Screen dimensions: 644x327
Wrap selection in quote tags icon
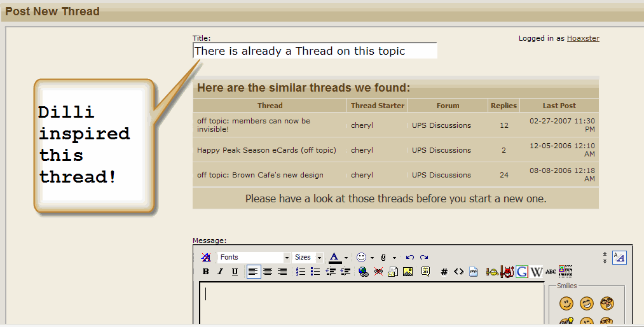click(425, 272)
